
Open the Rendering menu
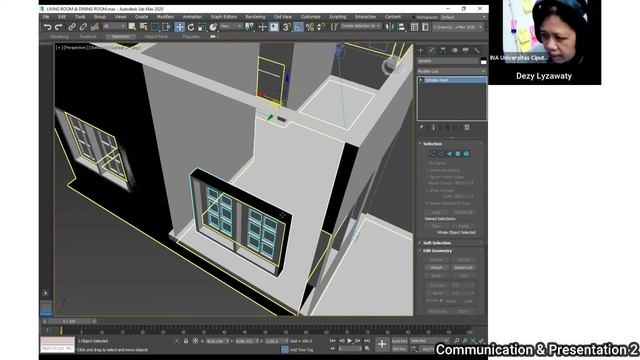[x=255, y=17]
